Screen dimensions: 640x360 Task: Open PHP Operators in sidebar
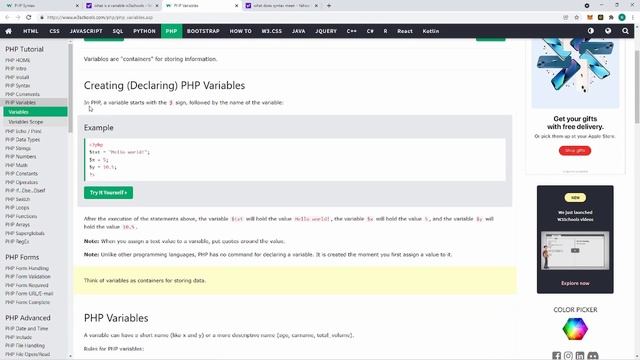[21, 182]
